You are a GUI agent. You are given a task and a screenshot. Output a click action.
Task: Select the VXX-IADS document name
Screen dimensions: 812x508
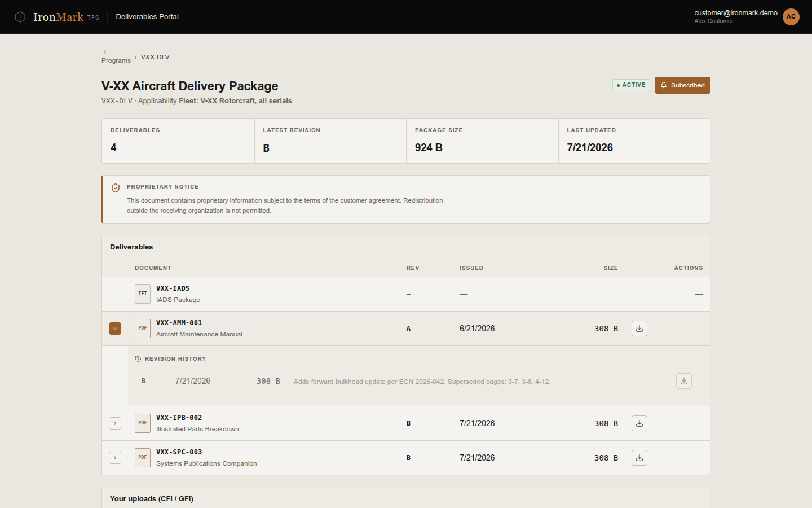(173, 288)
